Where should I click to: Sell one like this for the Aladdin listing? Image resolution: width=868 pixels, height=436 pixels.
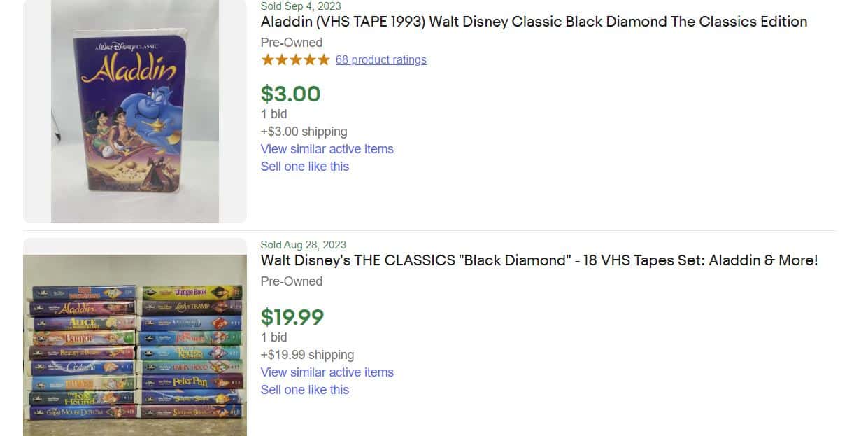[x=305, y=167]
